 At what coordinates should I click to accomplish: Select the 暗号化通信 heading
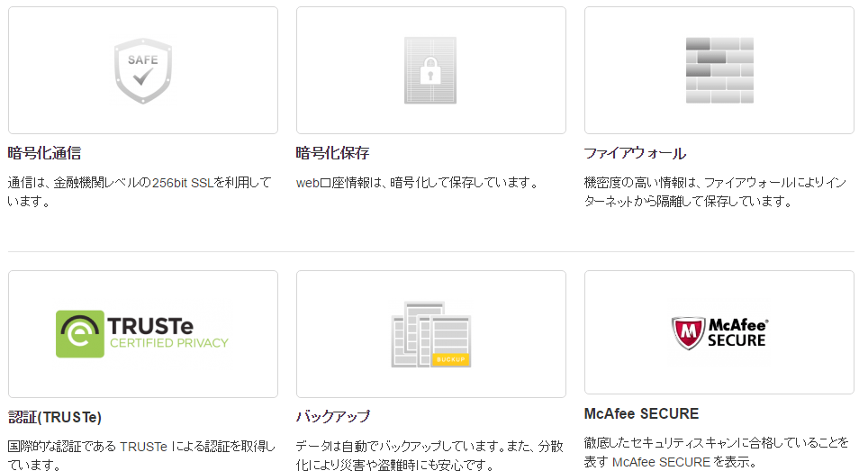click(x=45, y=153)
